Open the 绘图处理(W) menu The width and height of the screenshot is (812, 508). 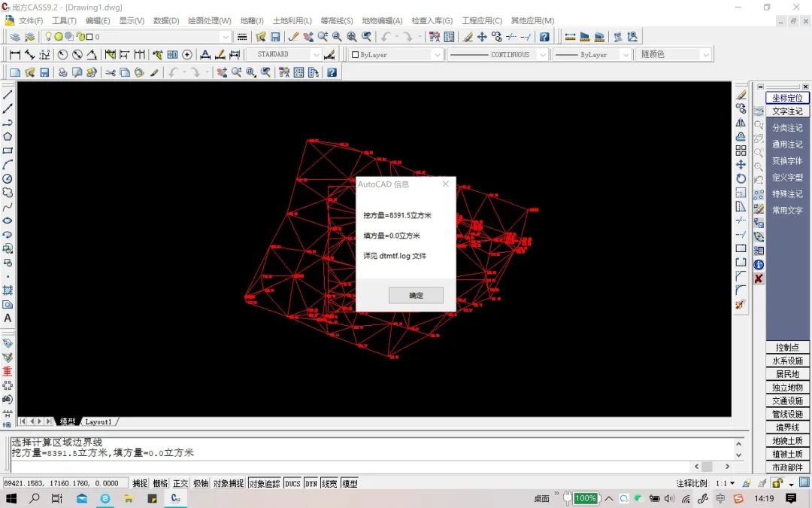(x=210, y=21)
